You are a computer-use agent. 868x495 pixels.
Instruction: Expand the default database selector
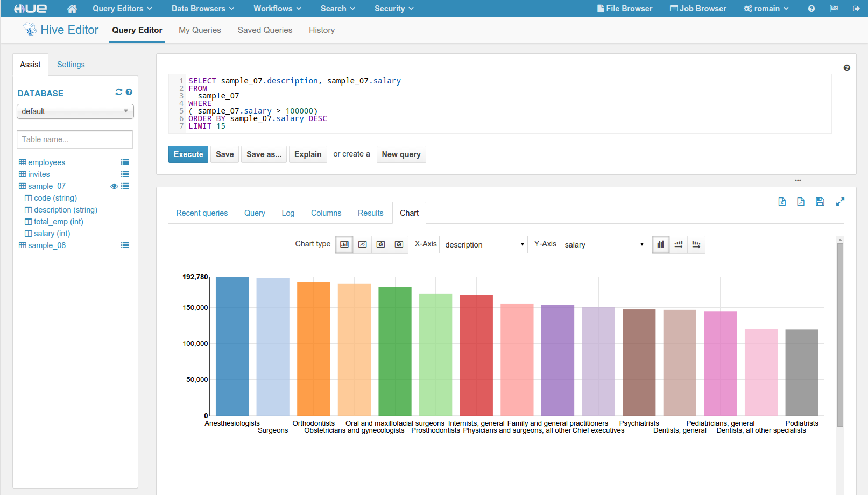(75, 111)
